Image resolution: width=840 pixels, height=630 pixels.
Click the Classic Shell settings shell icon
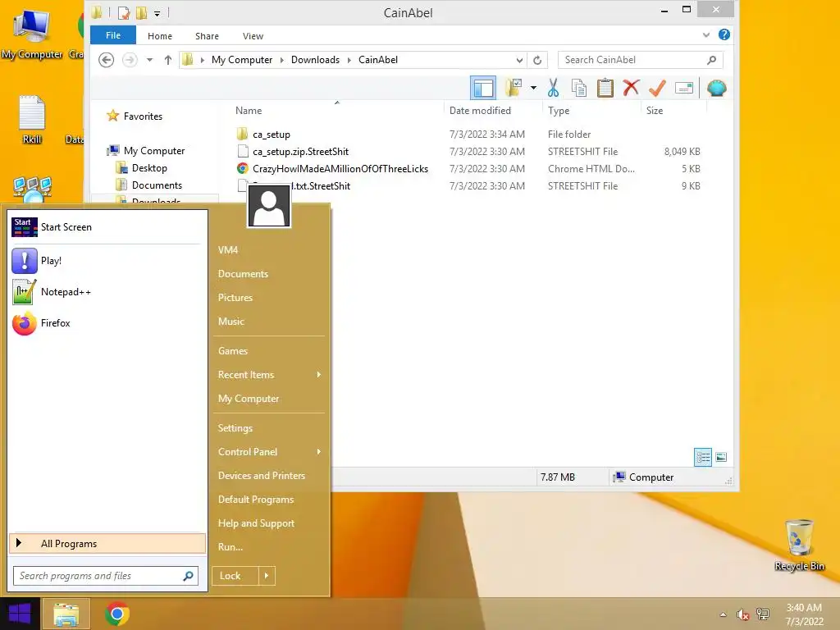(716, 88)
